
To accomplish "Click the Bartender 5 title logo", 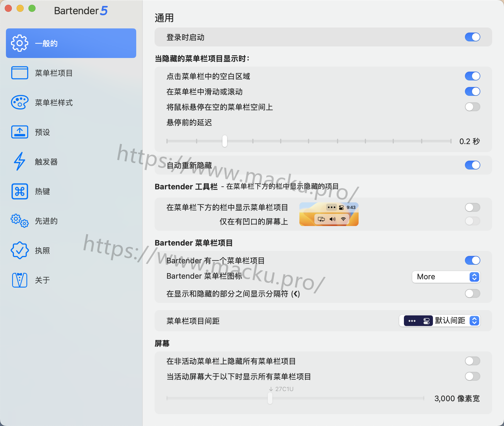I will coord(81,11).
